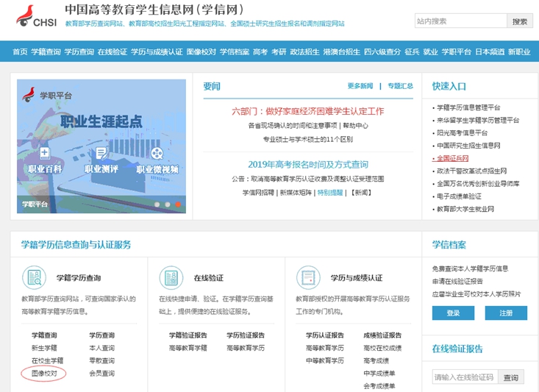
Task: Click the 在校生学籍 link
Action: (x=48, y=360)
